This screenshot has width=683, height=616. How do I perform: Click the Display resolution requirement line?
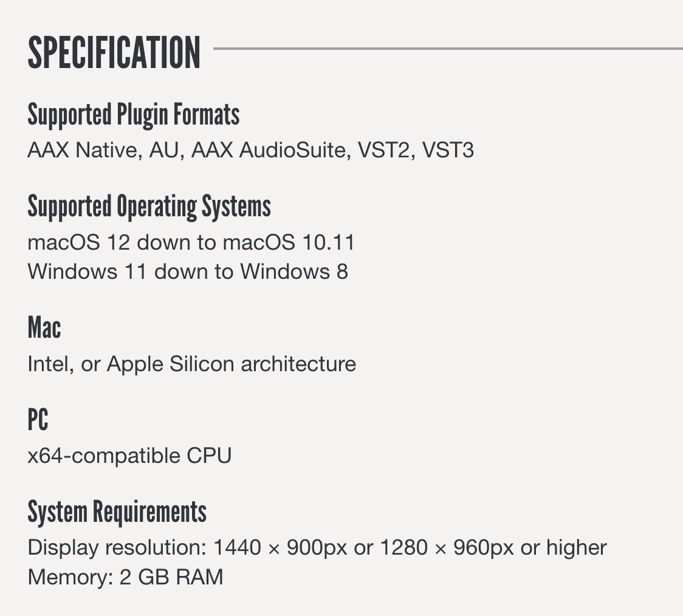tap(317, 547)
